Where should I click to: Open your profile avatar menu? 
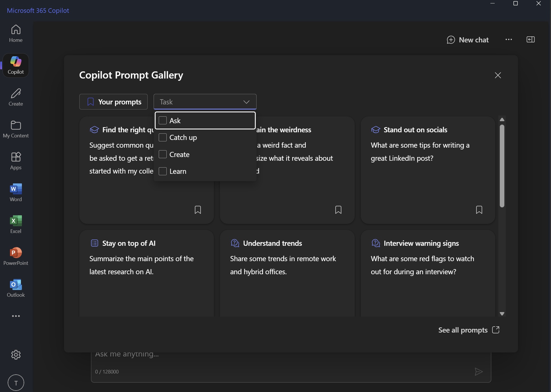15,383
